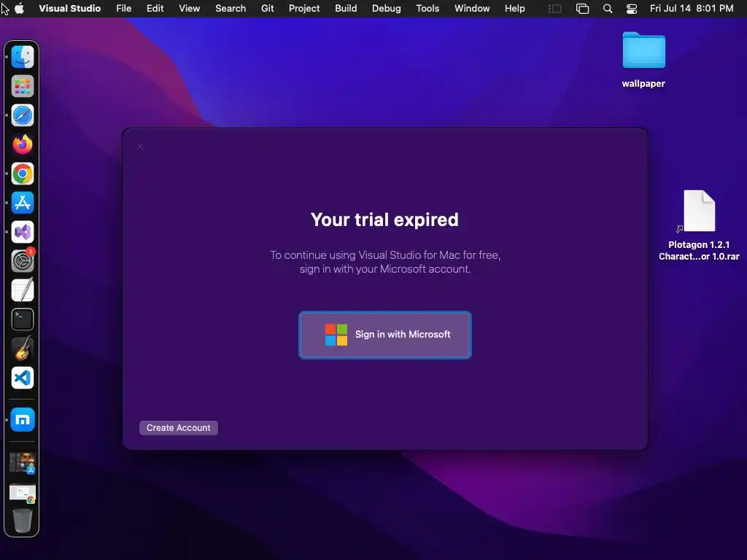Open the File menu

[124, 9]
